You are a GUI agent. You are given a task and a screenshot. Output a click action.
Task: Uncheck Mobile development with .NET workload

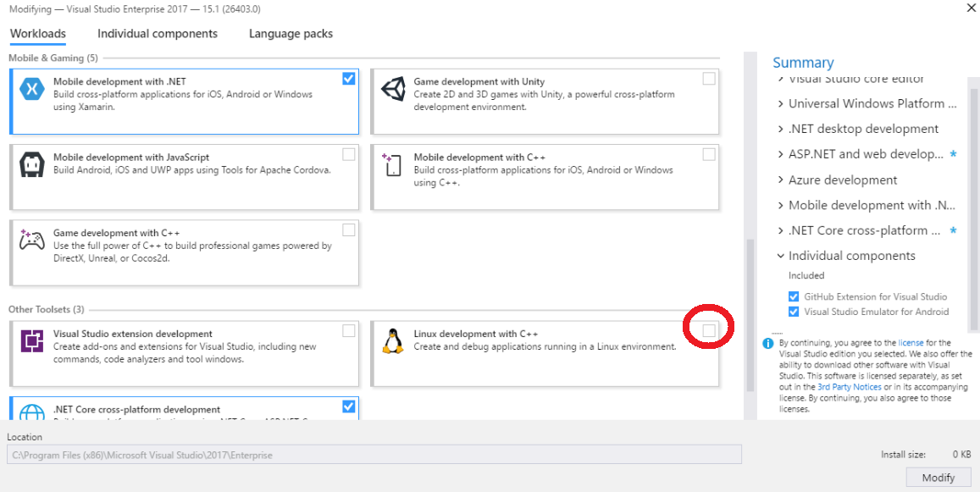[x=349, y=78]
